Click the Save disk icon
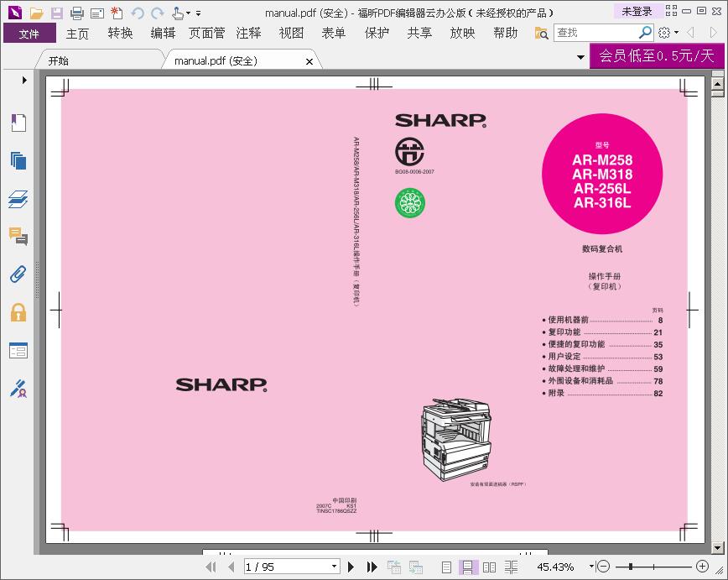728x580 pixels. point(57,13)
